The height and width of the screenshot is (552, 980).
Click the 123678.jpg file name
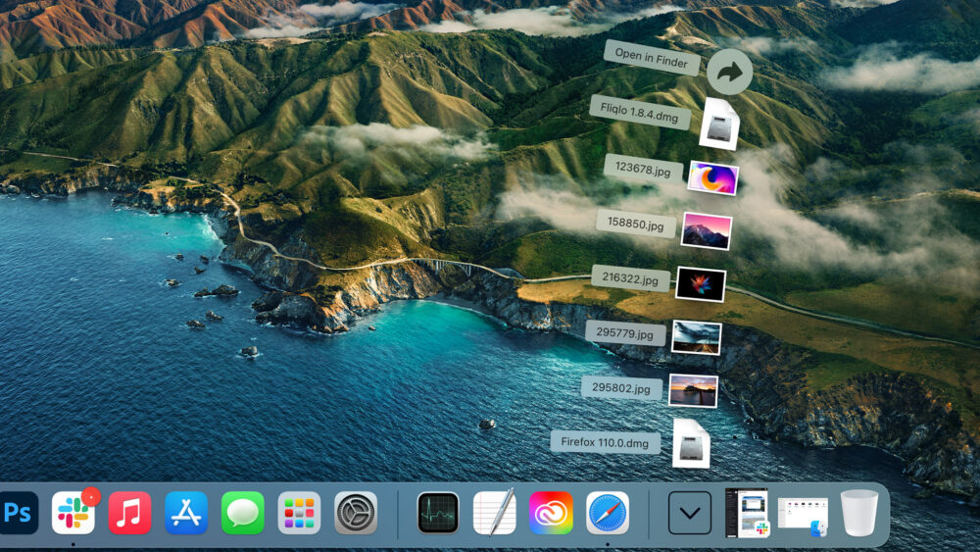pyautogui.click(x=643, y=169)
